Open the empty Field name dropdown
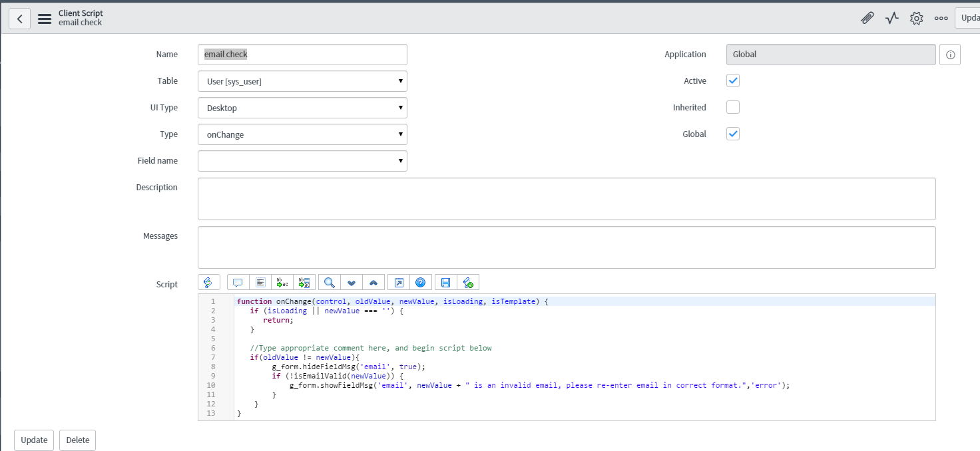This screenshot has width=980, height=451. point(302,161)
